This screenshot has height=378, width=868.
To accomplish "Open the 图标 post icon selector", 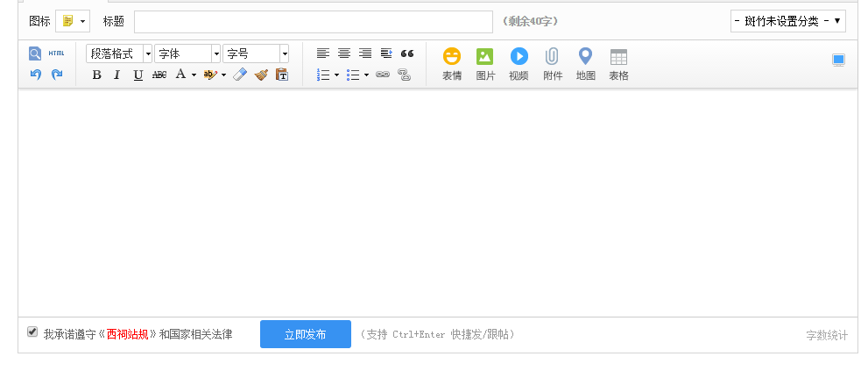I will (72, 21).
